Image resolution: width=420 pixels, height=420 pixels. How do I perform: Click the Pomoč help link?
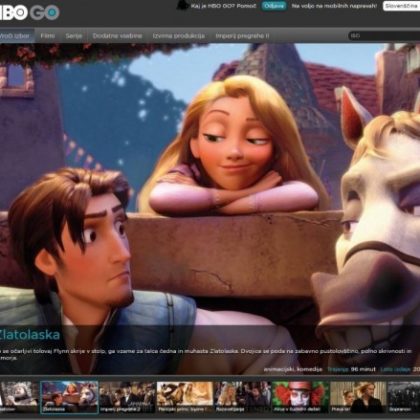point(245,6)
